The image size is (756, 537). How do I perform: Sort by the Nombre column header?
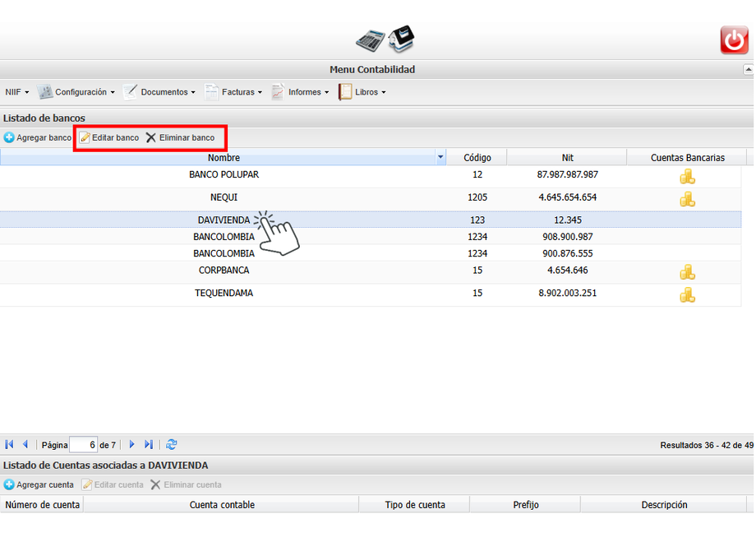pyautogui.click(x=224, y=158)
